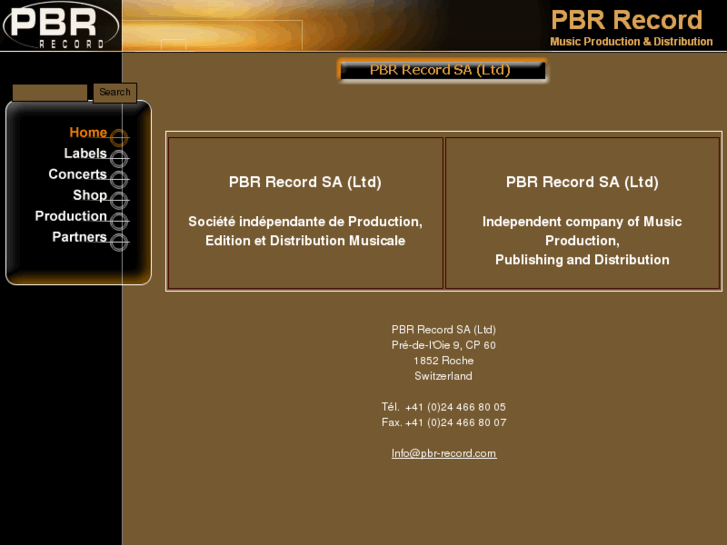Open the Shop menu item
The image size is (727, 545).
[90, 195]
